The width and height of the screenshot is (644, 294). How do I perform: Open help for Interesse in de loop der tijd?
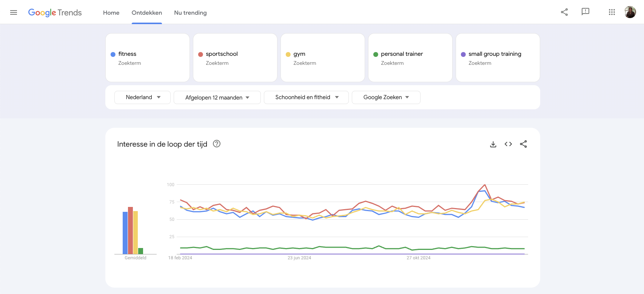point(217,144)
